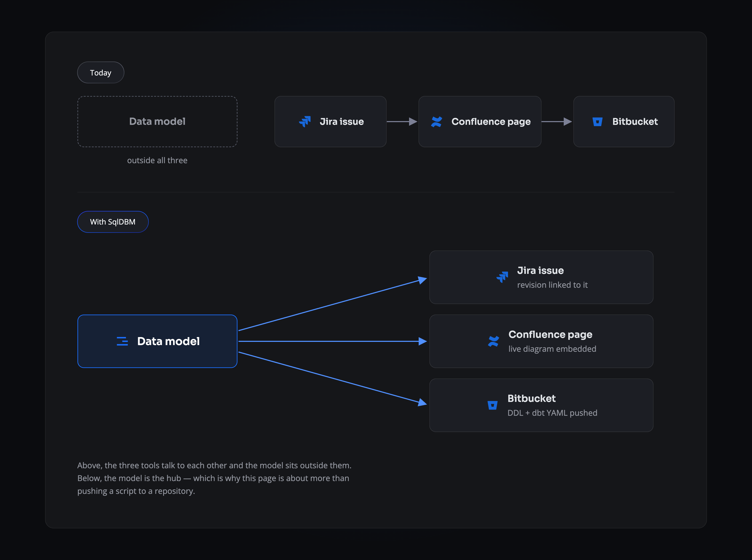752x560 pixels.
Task: Select the Today pill label
Action: pos(101,73)
